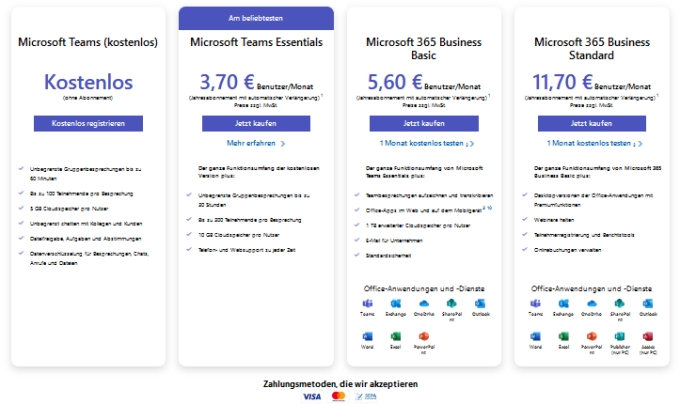
Task: Click PowerPoint icon in Business Basic card
Action: tap(424, 336)
